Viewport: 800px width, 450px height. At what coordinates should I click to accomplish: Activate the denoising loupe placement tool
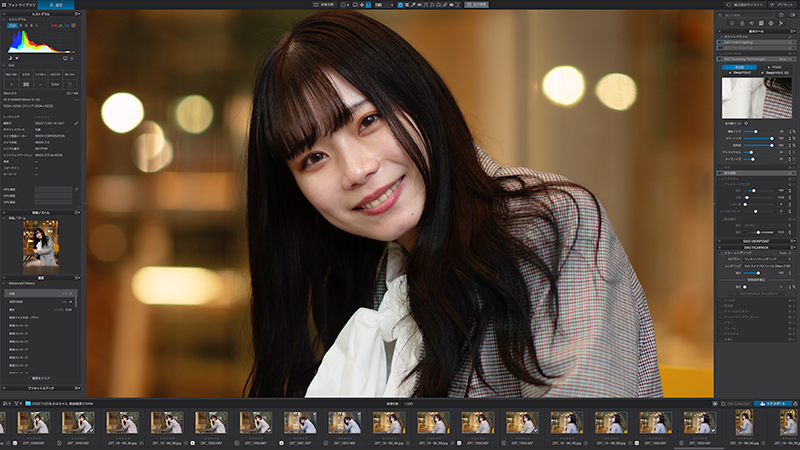[x=746, y=123]
